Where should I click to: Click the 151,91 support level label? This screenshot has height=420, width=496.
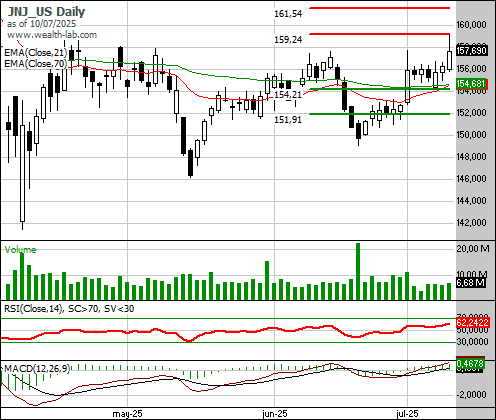tap(288, 120)
